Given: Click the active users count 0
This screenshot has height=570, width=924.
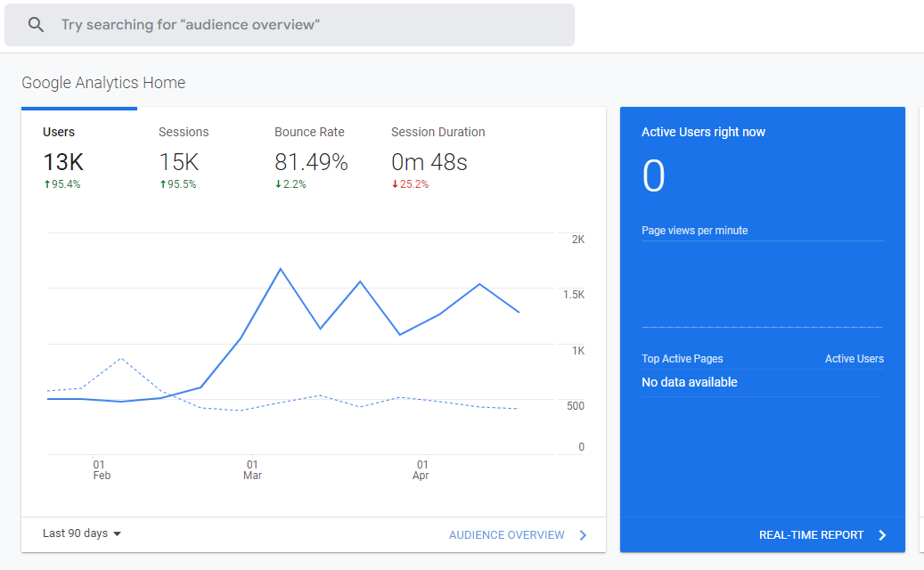Looking at the screenshot, I should 653,175.
